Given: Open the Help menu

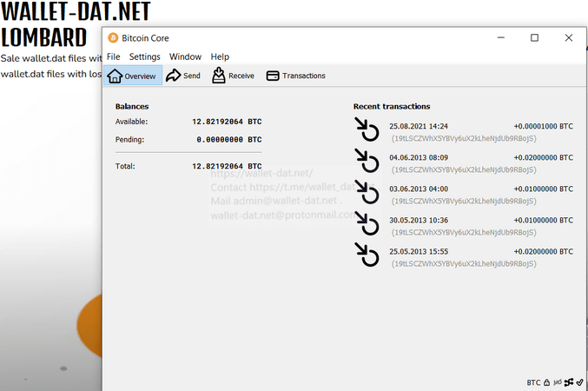Looking at the screenshot, I should [220, 56].
